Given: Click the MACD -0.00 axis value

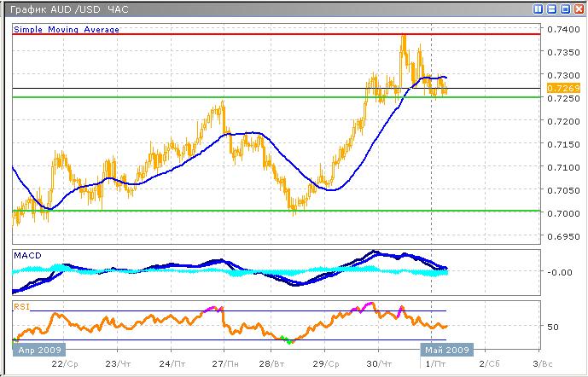Looking at the screenshot, I should [557, 273].
